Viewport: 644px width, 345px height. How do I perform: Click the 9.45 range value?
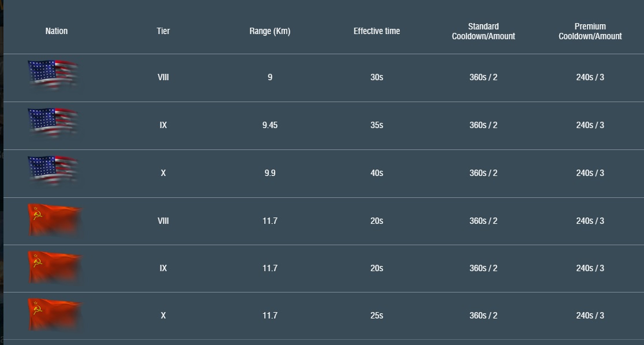pos(269,125)
